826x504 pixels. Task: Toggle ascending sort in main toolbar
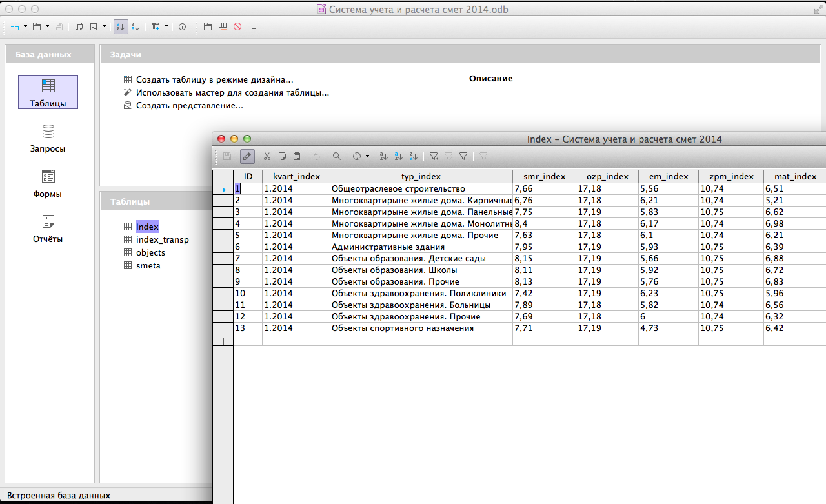tap(121, 26)
